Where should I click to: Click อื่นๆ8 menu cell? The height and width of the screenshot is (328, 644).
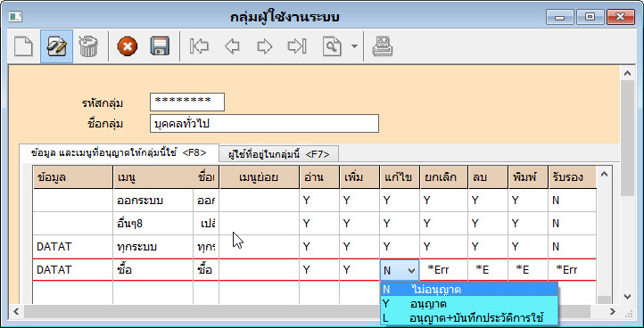pos(153,224)
